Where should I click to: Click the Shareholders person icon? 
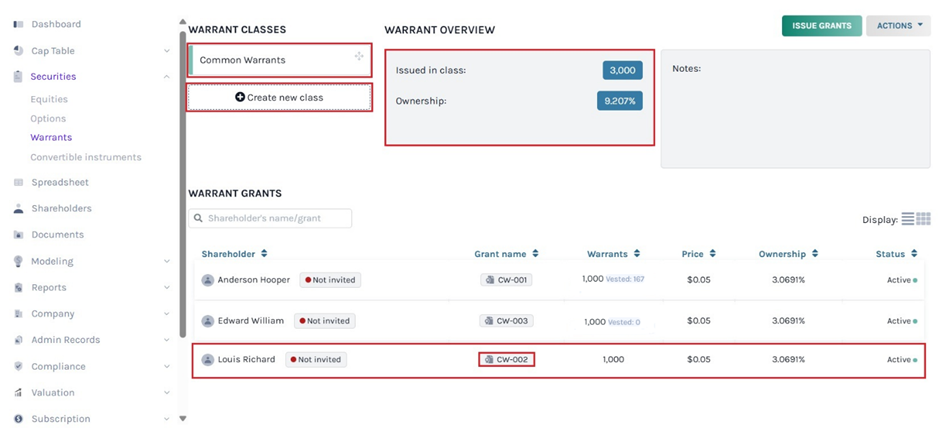point(18,209)
